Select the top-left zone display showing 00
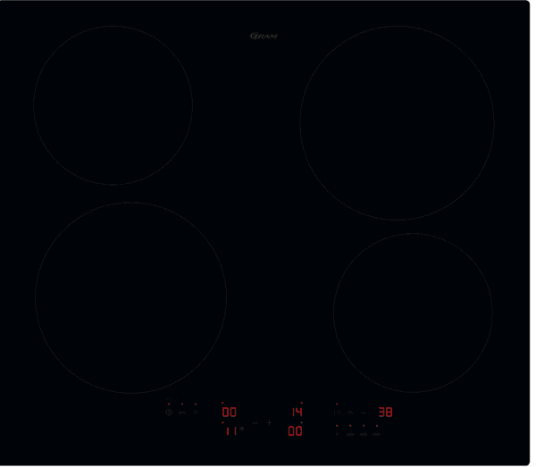536x467 pixels. pos(229,412)
